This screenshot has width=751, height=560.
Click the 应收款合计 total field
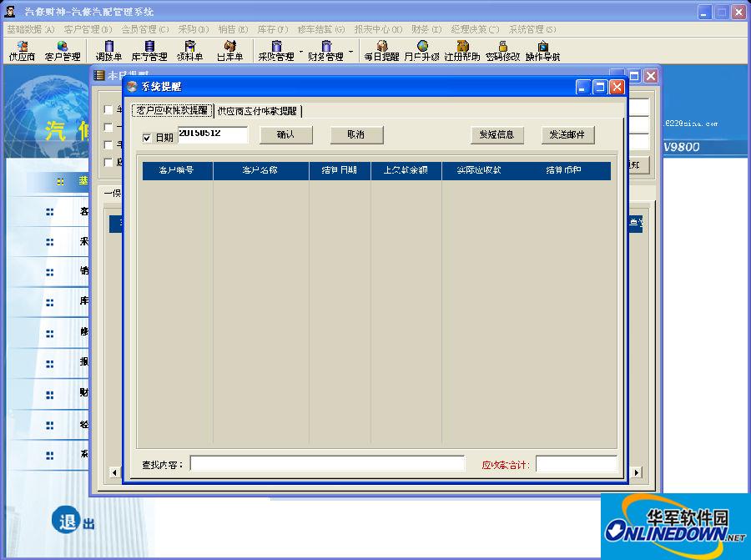click(576, 464)
